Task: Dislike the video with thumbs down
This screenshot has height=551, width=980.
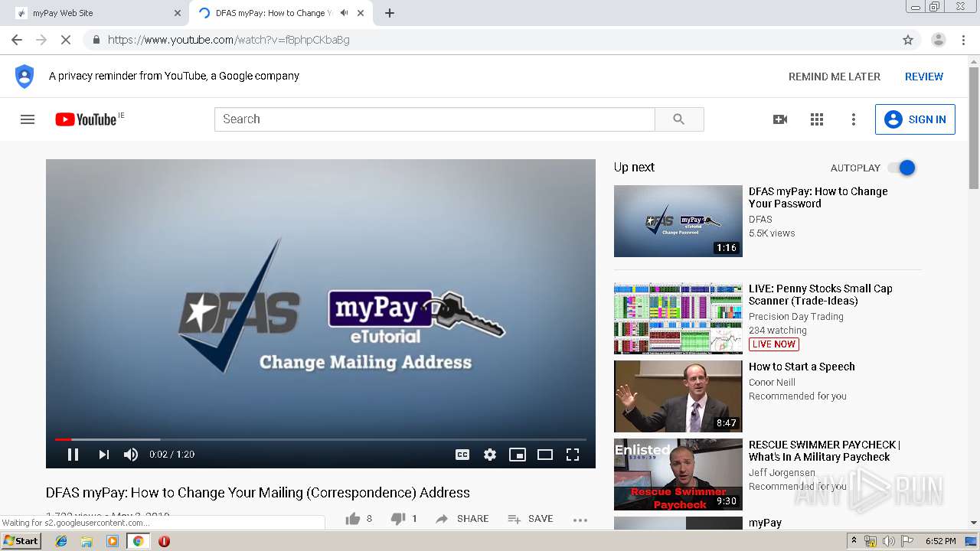Action: click(398, 519)
